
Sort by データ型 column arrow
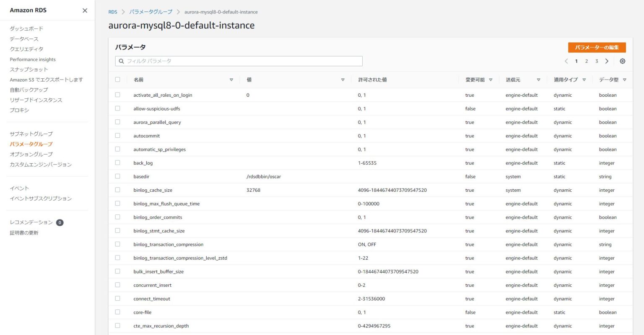click(x=624, y=80)
